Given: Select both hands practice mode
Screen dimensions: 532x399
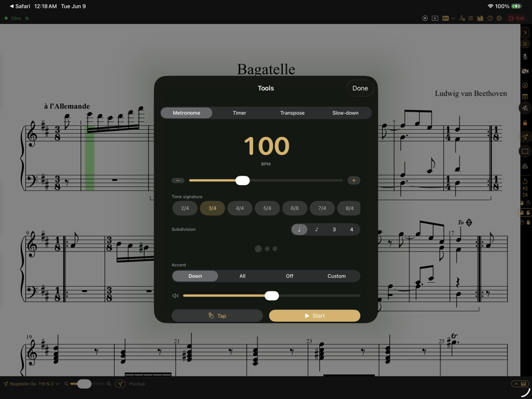Looking at the screenshot, I should 526,212.
